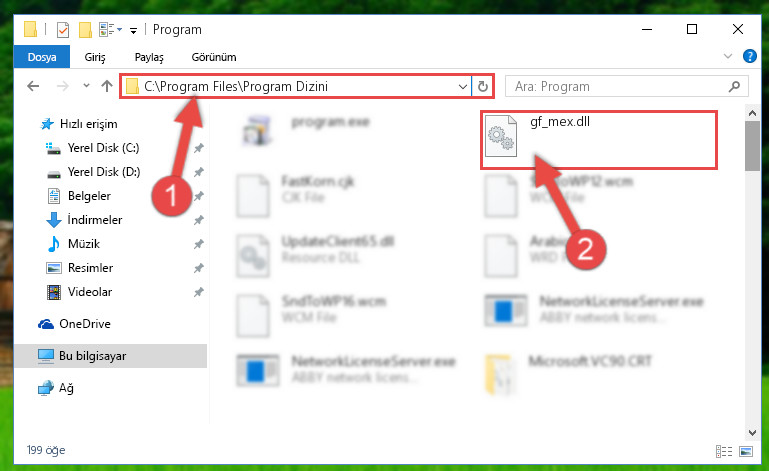This screenshot has height=471, width=769.
Task: Toggle the pin beside Müzik
Action: click(x=199, y=244)
